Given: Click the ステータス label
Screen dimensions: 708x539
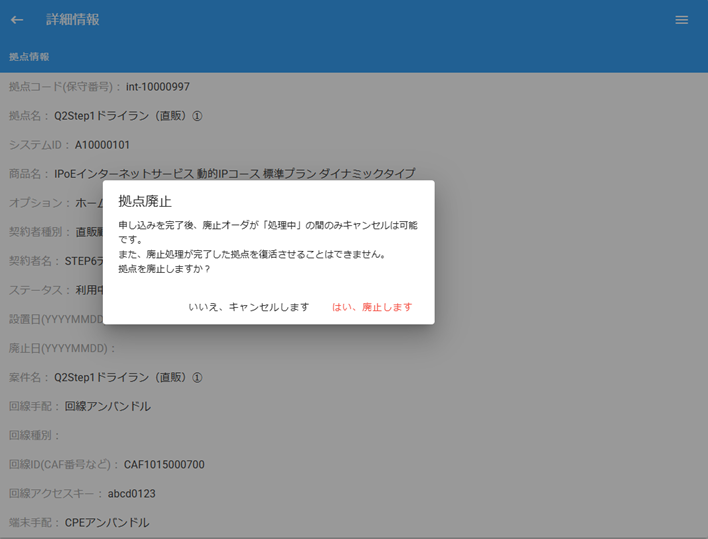Looking at the screenshot, I should (39, 290).
